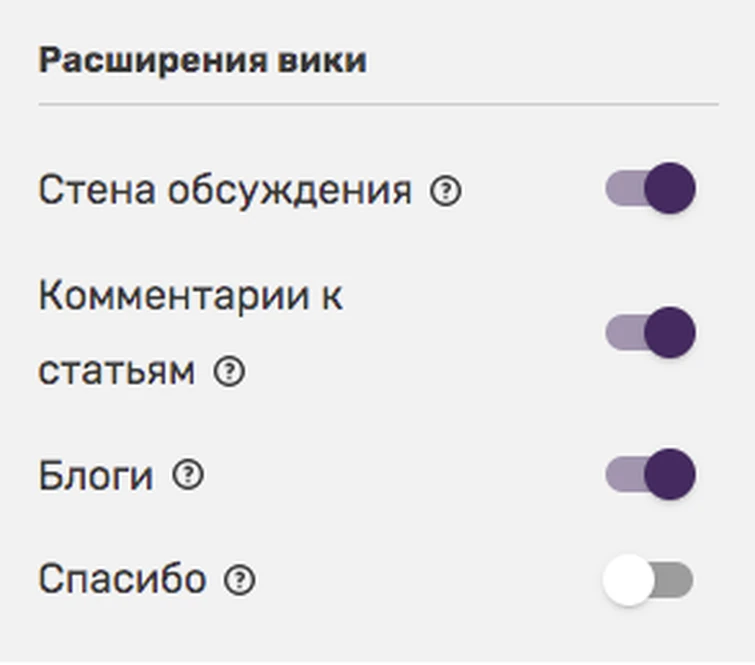This screenshot has width=755, height=665.
Task: Show the help tooltip for Блоги
Action: pyautogui.click(x=187, y=475)
